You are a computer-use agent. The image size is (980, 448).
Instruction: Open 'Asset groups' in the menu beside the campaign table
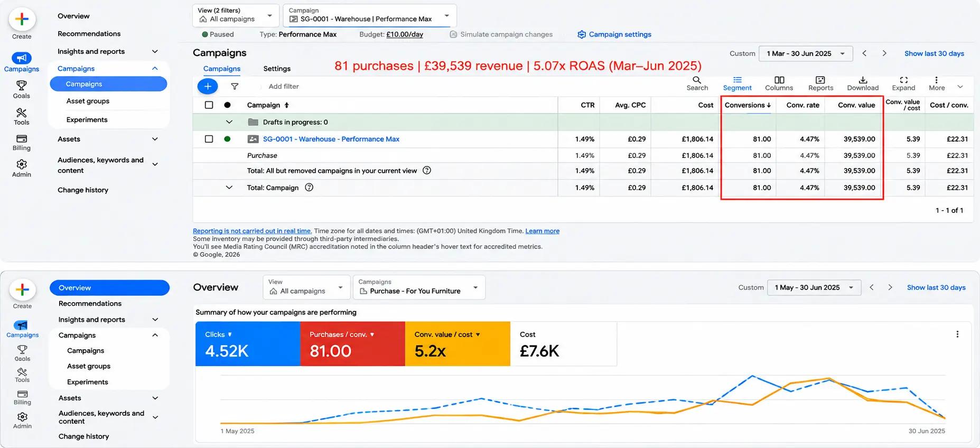(88, 101)
